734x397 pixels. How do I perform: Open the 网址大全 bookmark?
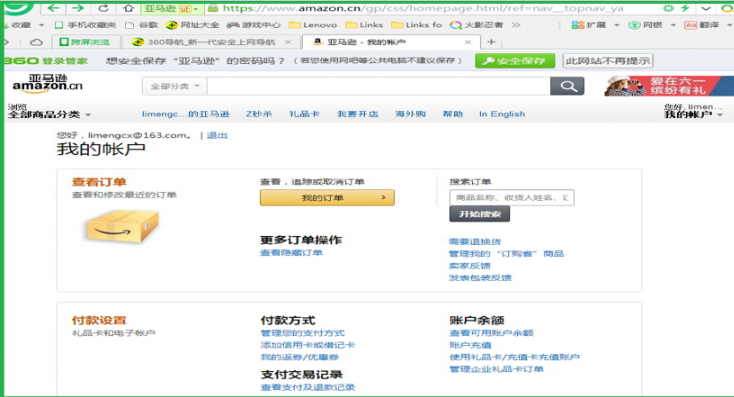pos(192,25)
